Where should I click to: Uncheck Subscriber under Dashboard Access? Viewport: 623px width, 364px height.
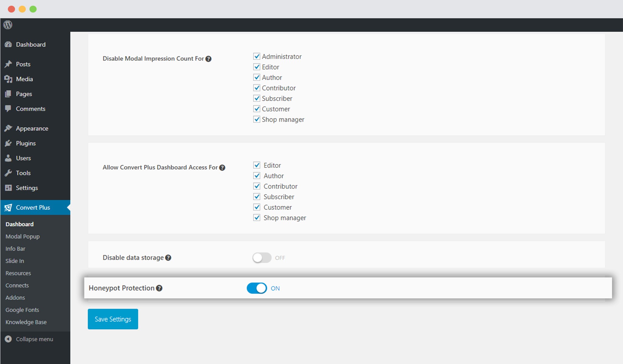coord(257,197)
